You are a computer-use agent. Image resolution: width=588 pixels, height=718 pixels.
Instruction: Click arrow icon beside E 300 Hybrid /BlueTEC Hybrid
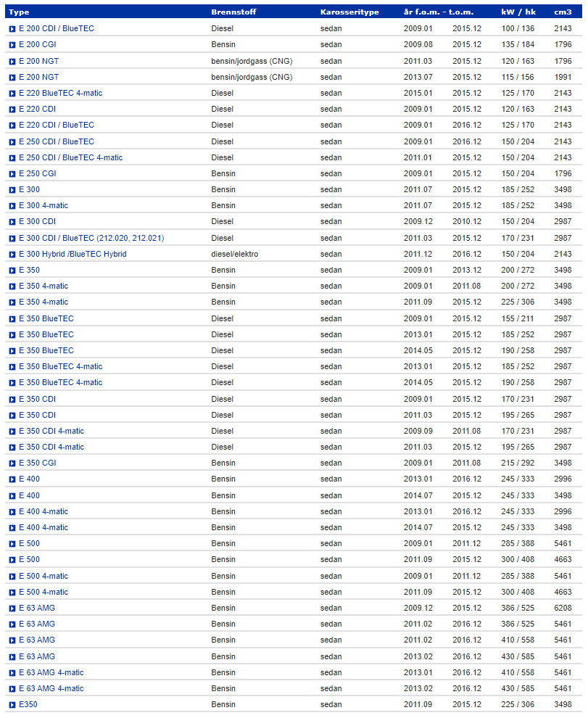pyautogui.click(x=12, y=255)
